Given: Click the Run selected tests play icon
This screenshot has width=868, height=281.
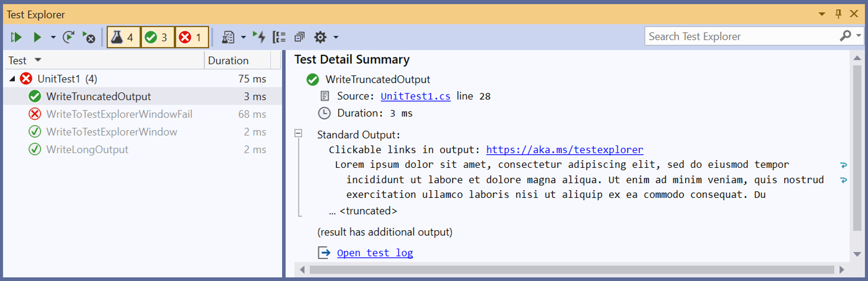Looking at the screenshot, I should (x=37, y=37).
